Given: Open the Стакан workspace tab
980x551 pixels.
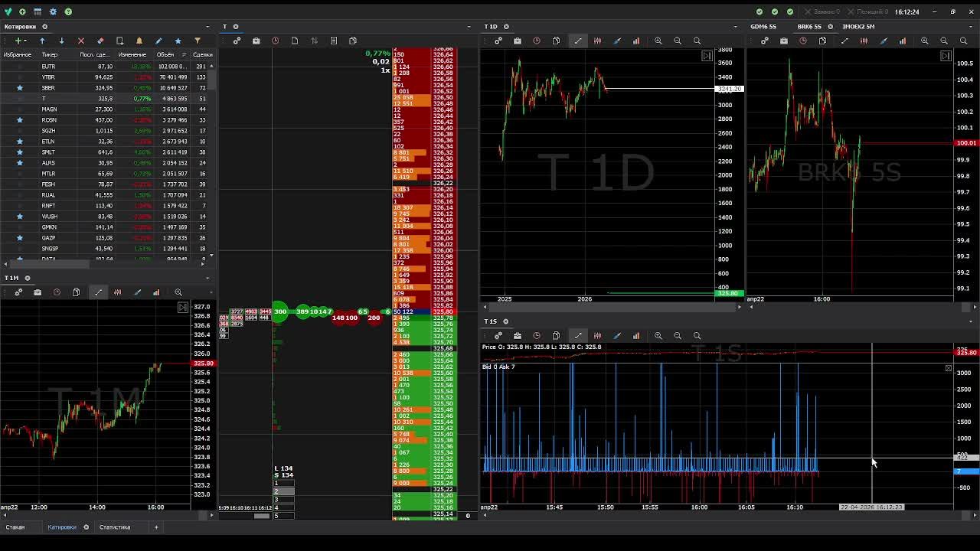Looking at the screenshot, I should (15, 527).
